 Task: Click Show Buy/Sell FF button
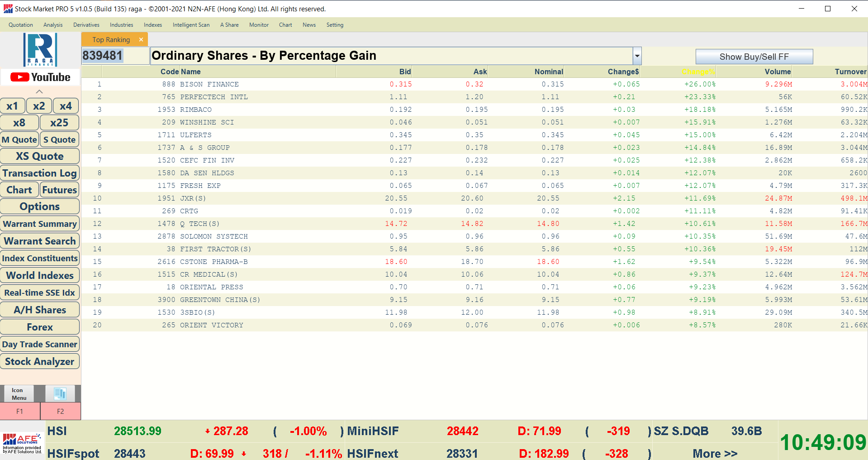754,57
